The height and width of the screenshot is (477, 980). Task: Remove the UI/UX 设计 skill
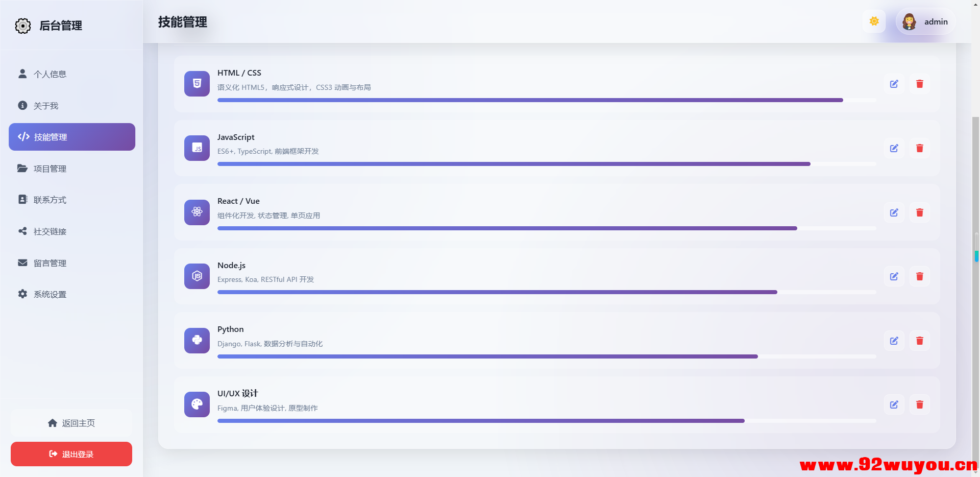tap(919, 404)
